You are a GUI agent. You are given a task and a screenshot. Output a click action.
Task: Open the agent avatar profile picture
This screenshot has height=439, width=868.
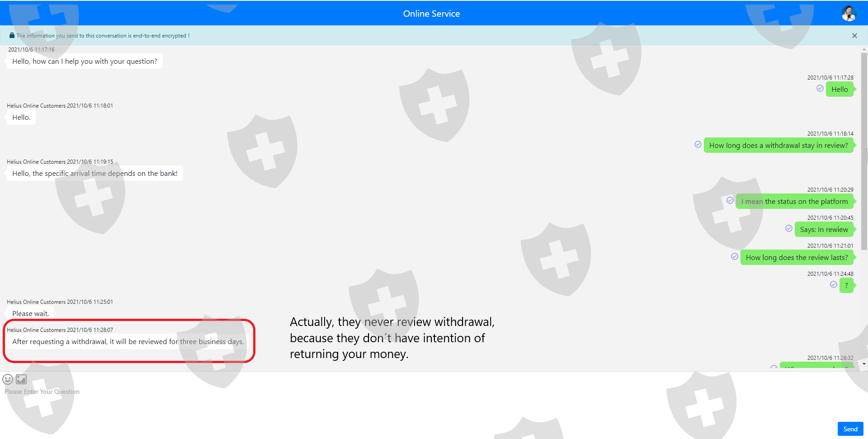tap(849, 14)
